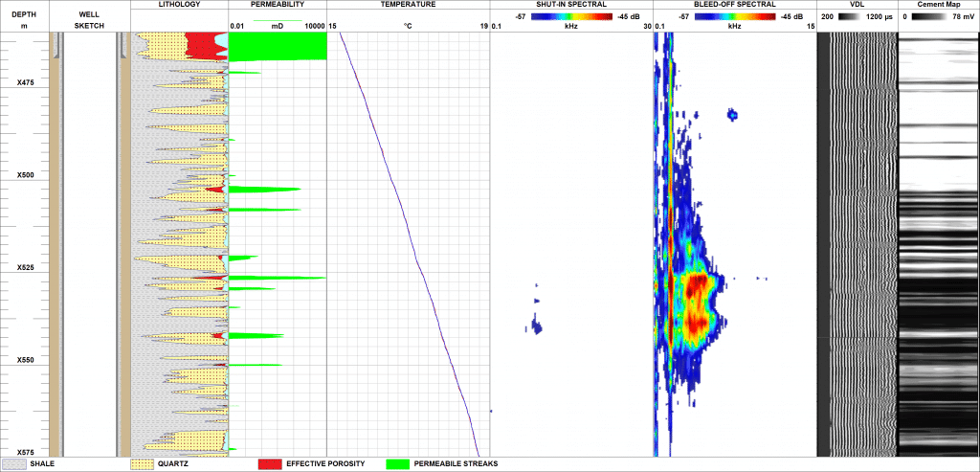Screen dimensions: 980x472
Task: Click the SHALE legend pattern swatch
Action: tap(13, 464)
